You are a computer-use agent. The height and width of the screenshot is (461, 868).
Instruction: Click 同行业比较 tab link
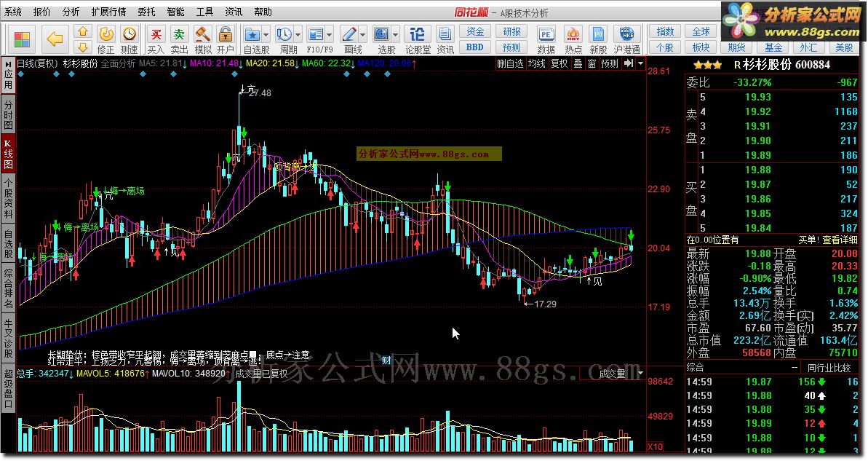point(828,367)
